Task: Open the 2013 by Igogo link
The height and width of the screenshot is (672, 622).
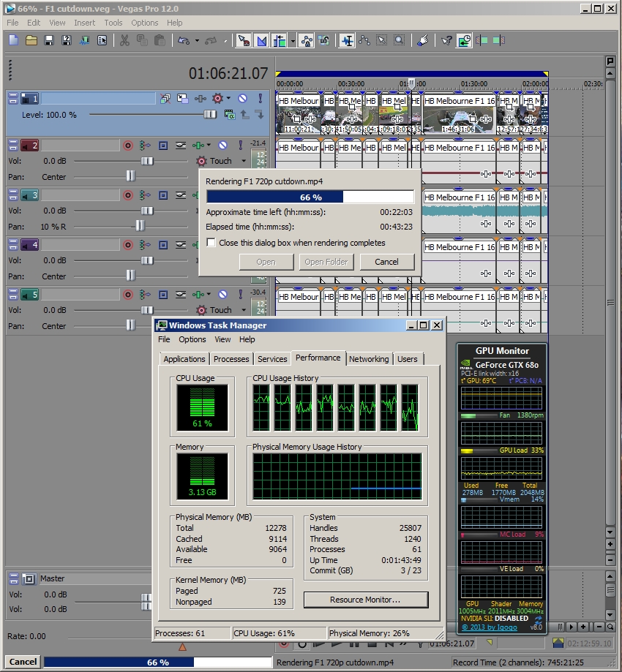Action: pyautogui.click(x=489, y=627)
